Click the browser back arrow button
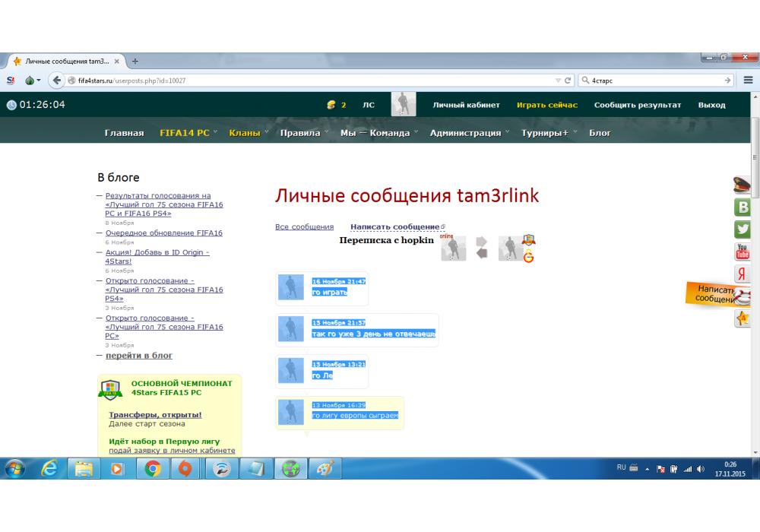 pyautogui.click(x=57, y=80)
